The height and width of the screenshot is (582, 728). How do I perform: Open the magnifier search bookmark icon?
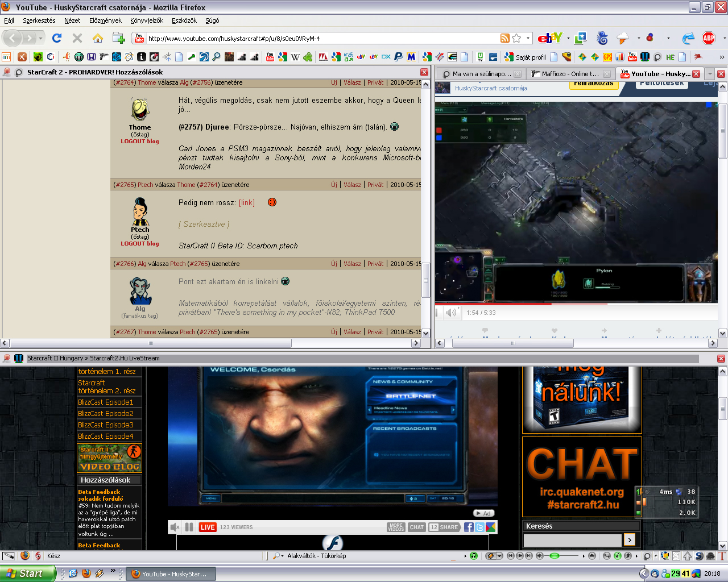[x=216, y=57]
